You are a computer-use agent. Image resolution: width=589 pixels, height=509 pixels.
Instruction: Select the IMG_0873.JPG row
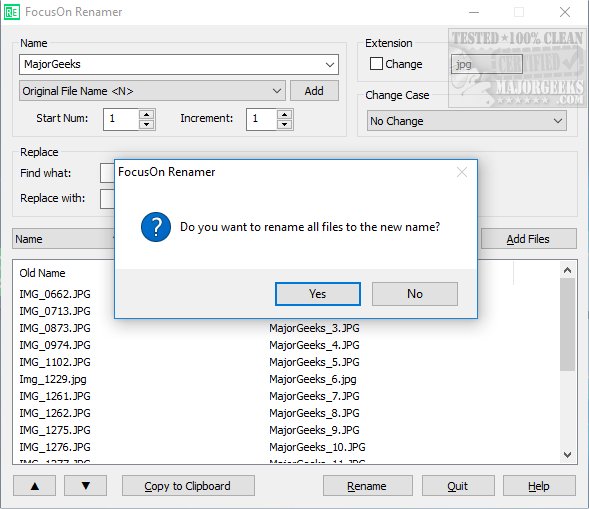click(55, 328)
